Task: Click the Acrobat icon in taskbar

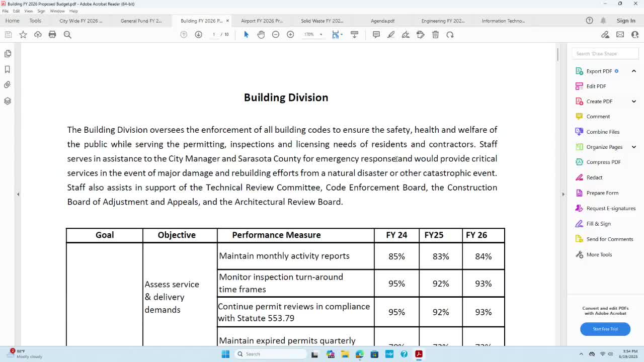Action: 419,354
